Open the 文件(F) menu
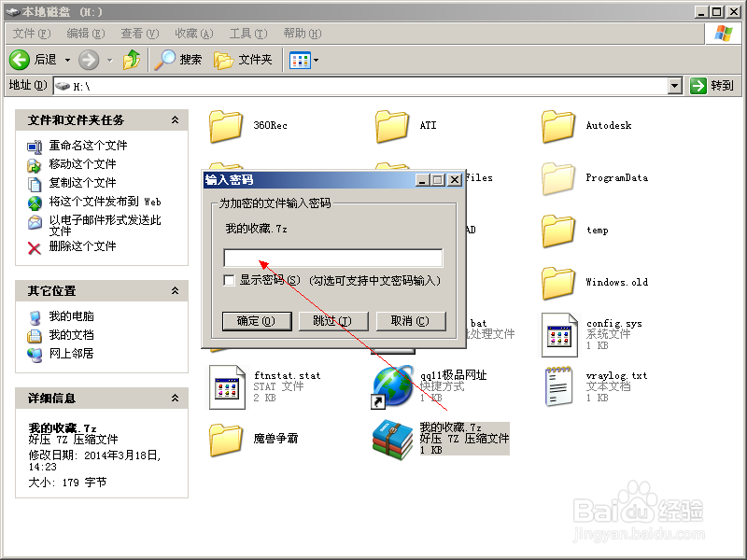The height and width of the screenshot is (560, 747). [x=32, y=34]
